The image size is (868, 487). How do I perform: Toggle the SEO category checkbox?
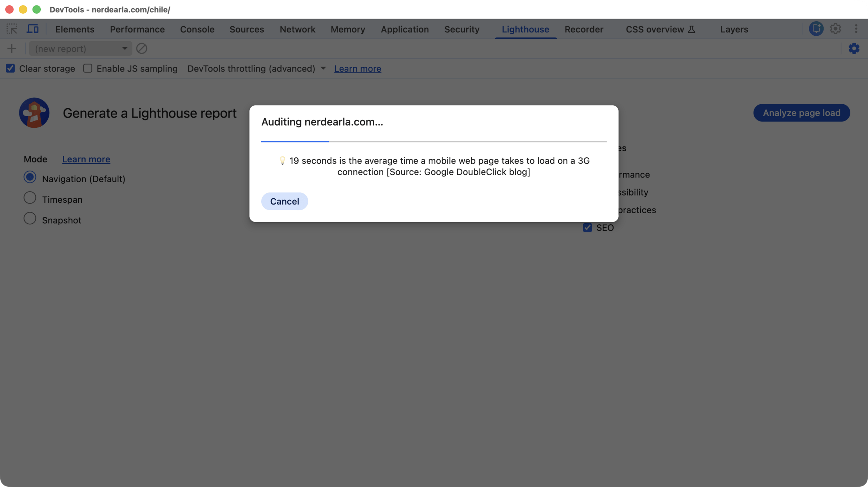587,228
